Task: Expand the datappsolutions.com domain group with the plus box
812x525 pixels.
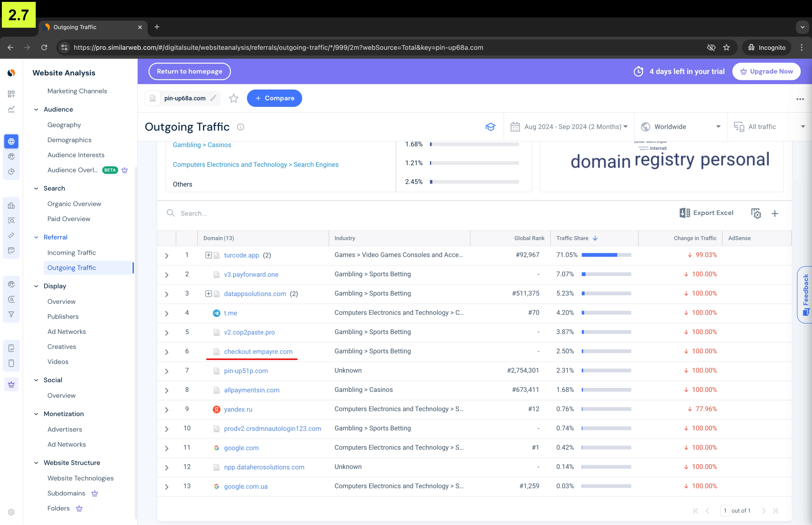Action: 208,294
